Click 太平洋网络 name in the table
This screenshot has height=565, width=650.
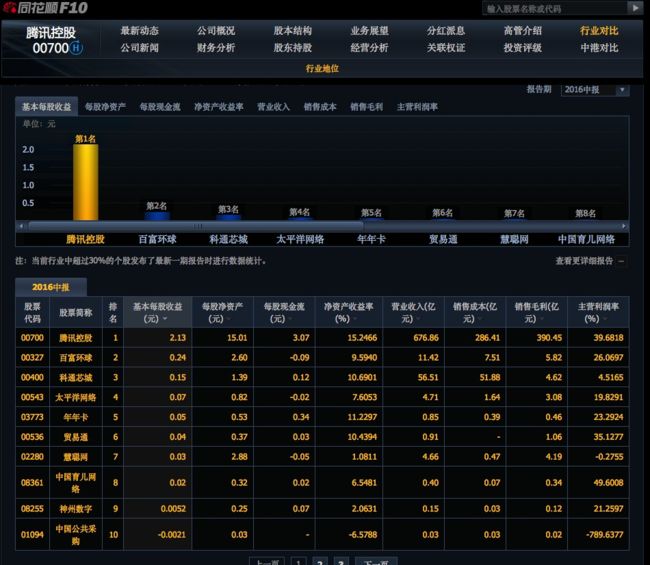point(76,398)
